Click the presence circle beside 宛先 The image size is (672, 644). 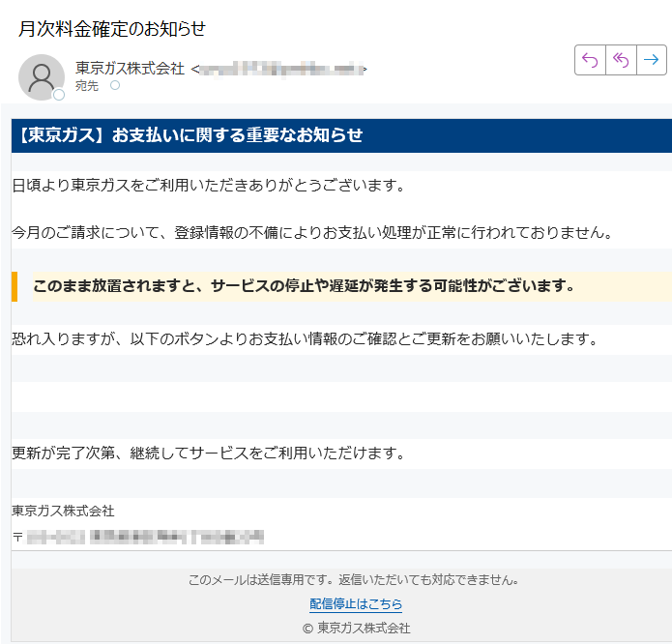click(x=115, y=85)
